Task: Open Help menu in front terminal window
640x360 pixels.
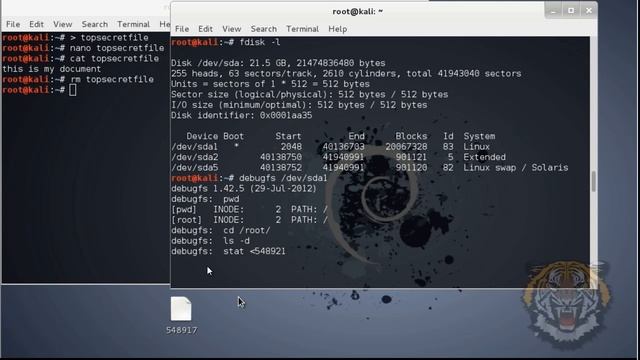Action: coord(338,29)
